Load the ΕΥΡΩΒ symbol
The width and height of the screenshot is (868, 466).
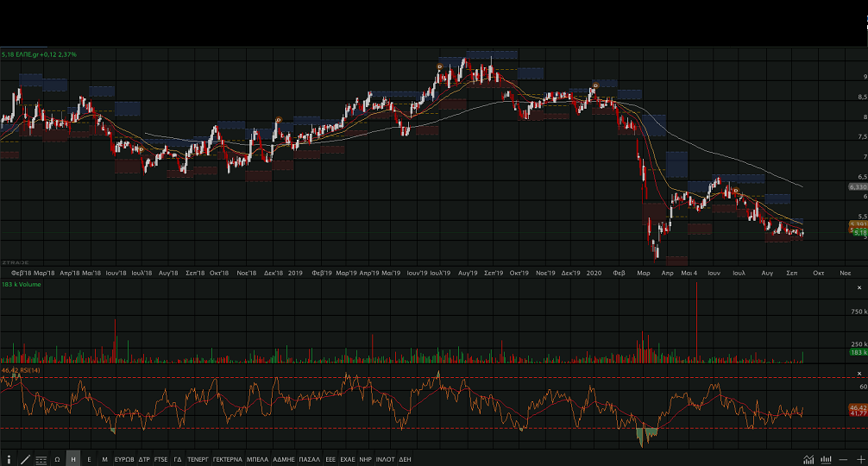[124, 459]
